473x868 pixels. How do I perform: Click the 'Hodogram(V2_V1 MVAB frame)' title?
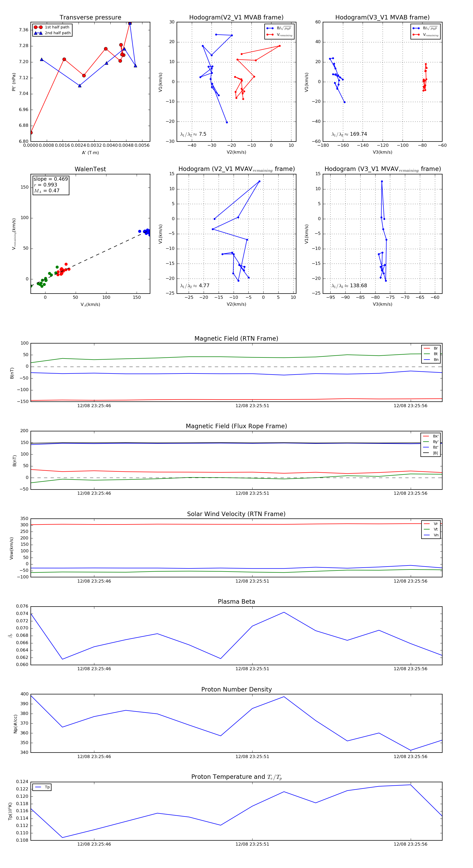(236, 18)
